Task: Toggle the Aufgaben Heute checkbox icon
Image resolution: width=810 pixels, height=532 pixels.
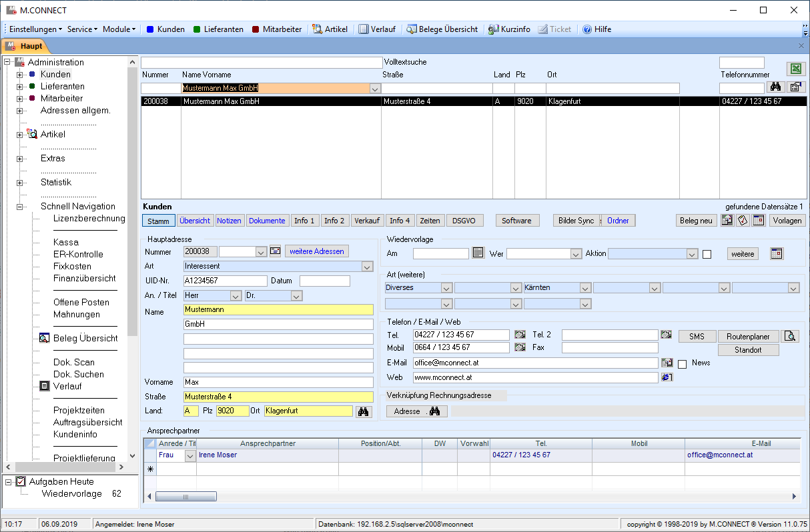Action: tap(21, 481)
